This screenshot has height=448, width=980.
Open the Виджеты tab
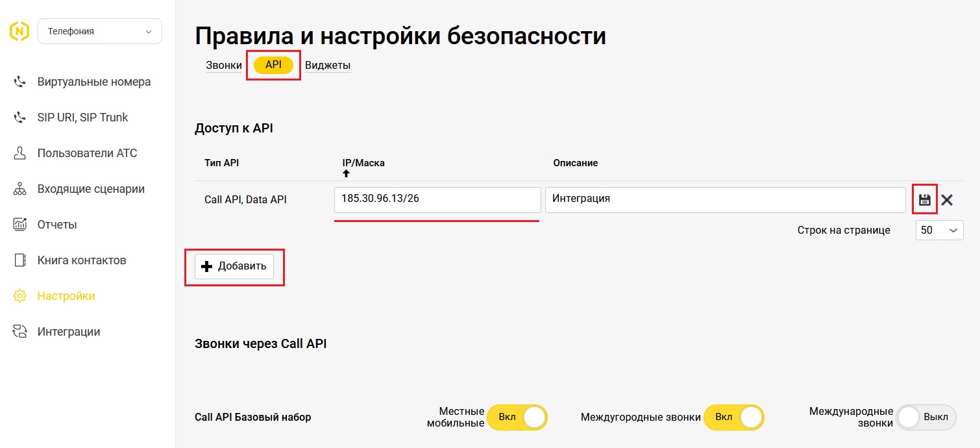click(x=328, y=65)
